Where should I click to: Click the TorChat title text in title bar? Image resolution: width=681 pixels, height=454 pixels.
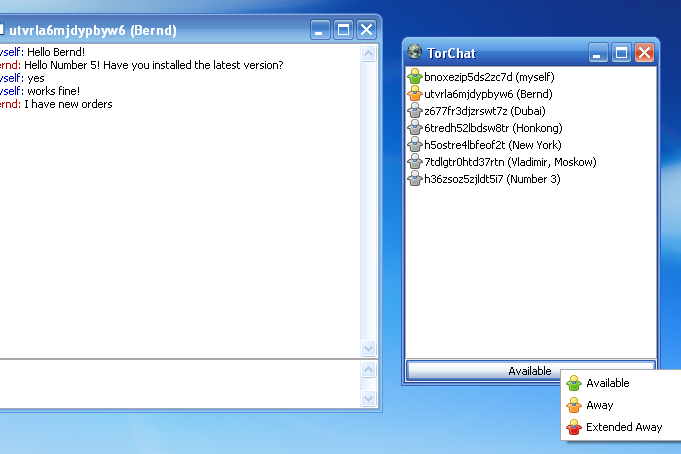pyautogui.click(x=451, y=53)
